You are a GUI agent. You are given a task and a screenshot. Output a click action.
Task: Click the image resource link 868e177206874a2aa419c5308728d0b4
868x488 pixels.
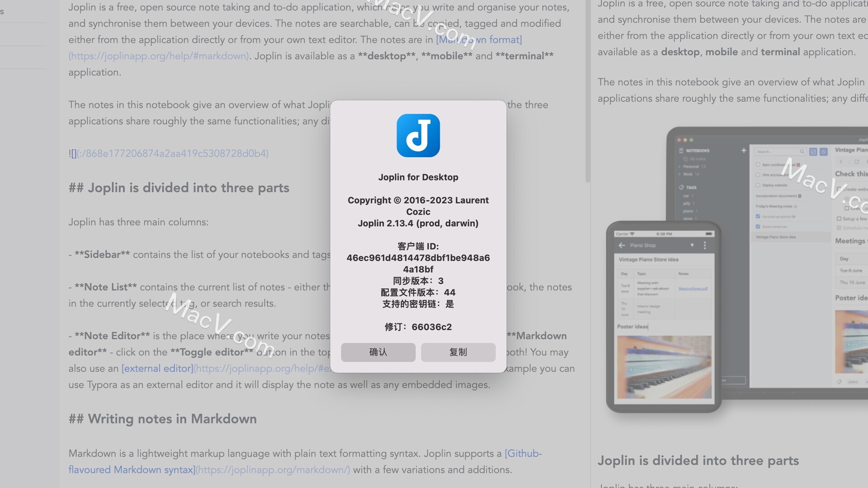[172, 153]
